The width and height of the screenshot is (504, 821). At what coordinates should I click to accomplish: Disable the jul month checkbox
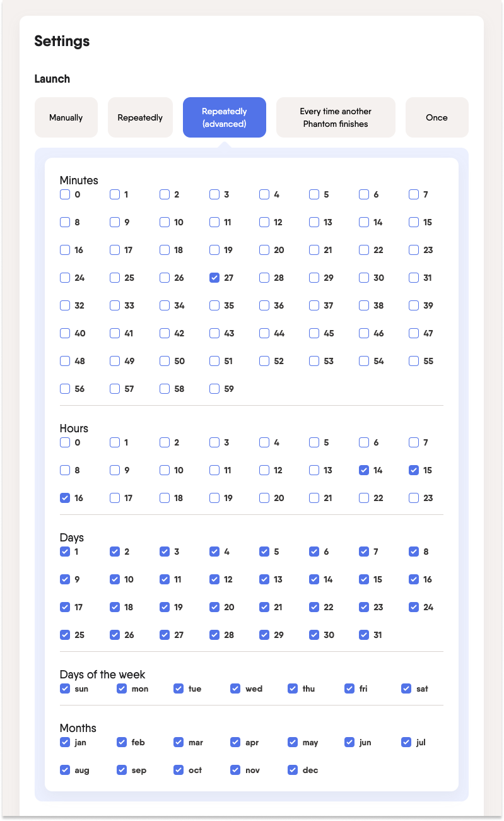pyautogui.click(x=406, y=742)
